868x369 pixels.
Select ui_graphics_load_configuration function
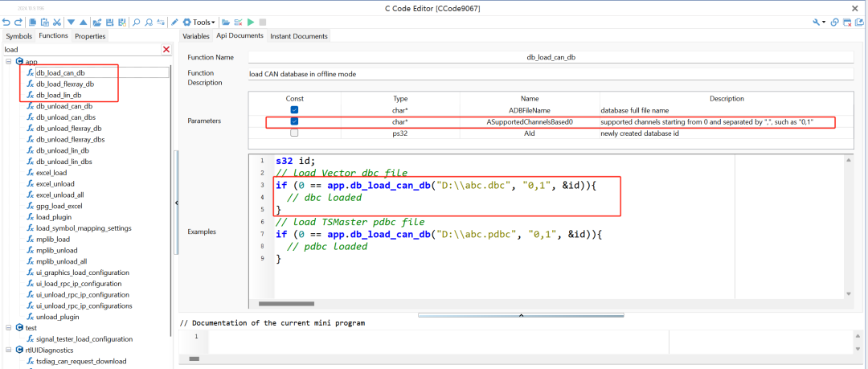(x=83, y=272)
